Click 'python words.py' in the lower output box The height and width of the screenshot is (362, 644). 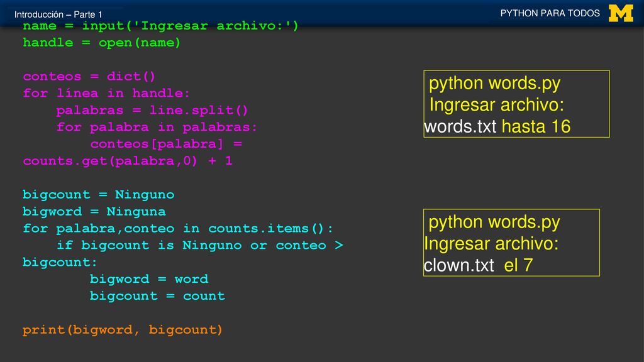[x=494, y=222]
